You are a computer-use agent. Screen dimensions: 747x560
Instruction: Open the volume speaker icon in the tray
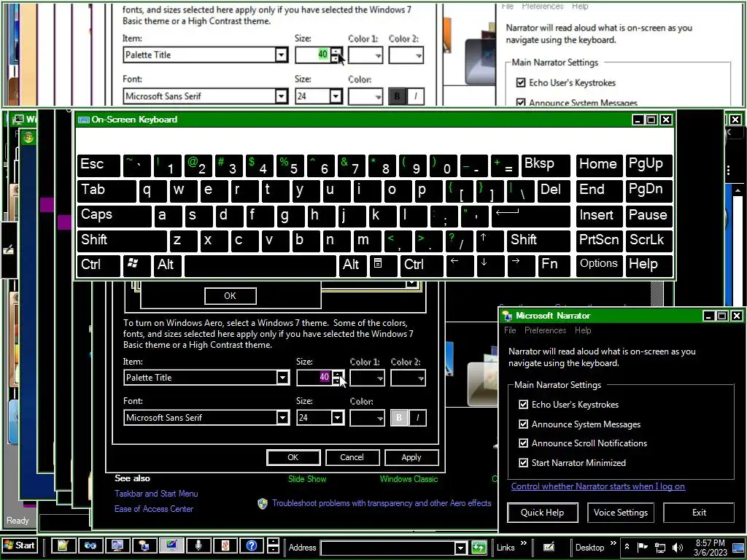[677, 548]
